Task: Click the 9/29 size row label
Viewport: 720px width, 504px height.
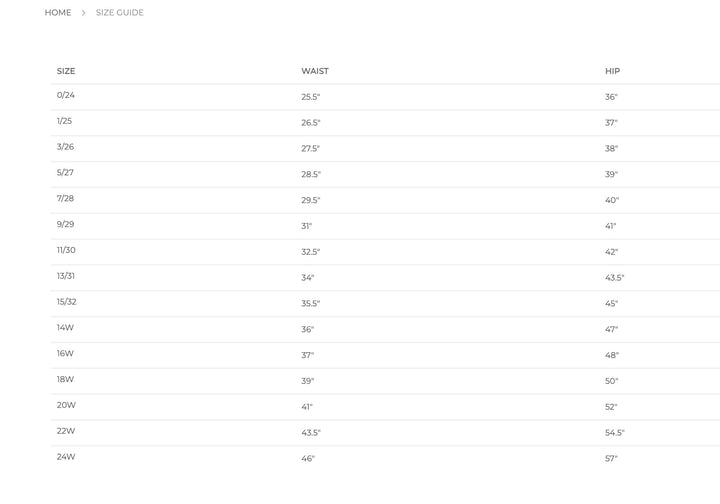Action: click(66, 224)
